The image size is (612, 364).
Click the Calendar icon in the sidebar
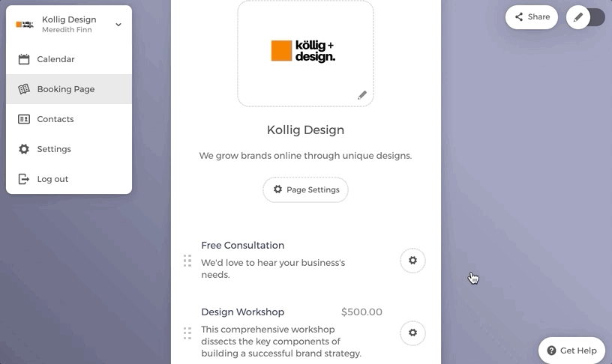[x=24, y=59]
